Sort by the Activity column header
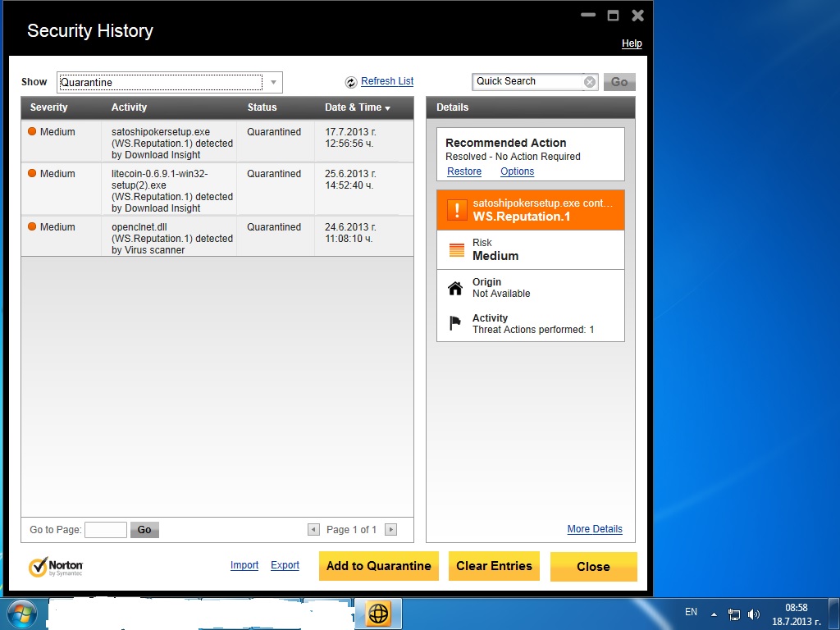 [x=129, y=107]
